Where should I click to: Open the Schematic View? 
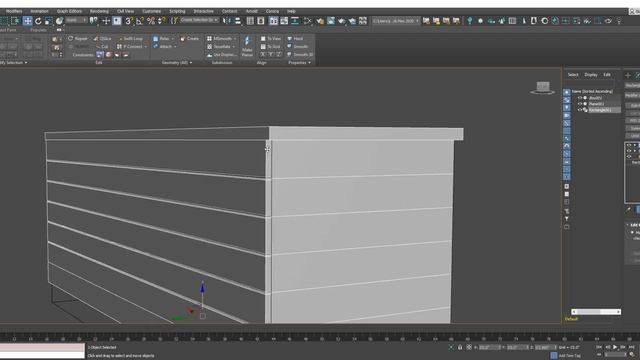(x=295, y=21)
